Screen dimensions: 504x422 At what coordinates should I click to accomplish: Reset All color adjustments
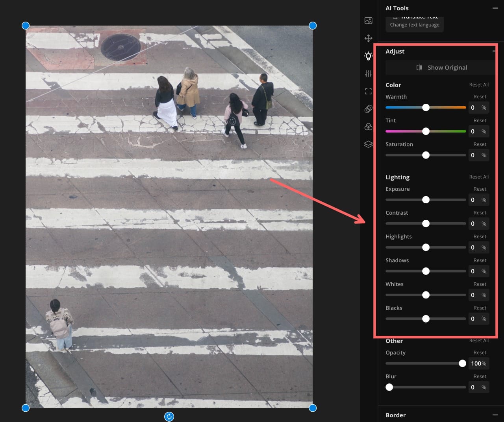coord(479,85)
